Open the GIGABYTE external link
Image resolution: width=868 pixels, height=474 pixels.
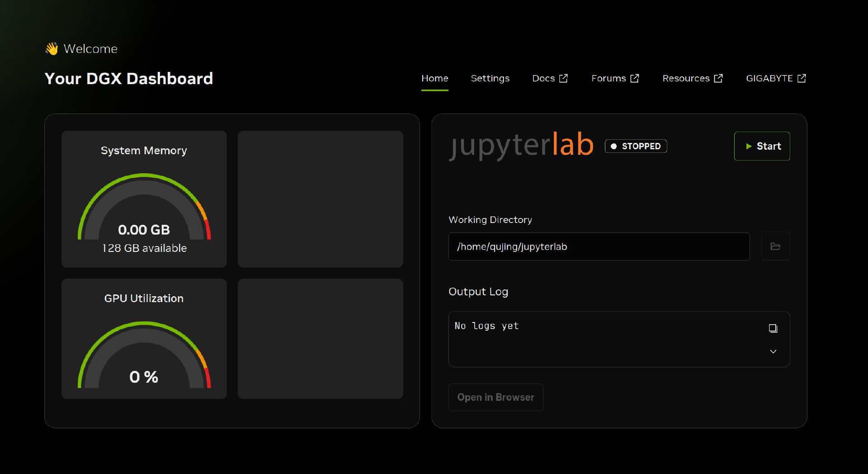[x=776, y=78]
